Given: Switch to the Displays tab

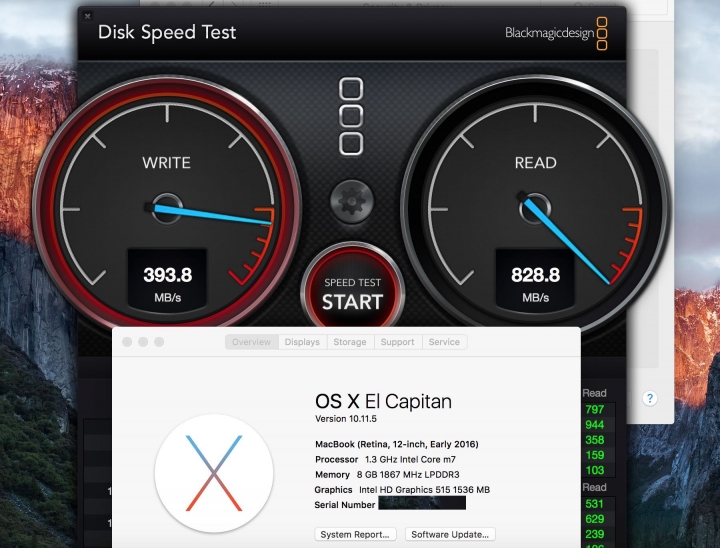Looking at the screenshot, I should pos(302,342).
